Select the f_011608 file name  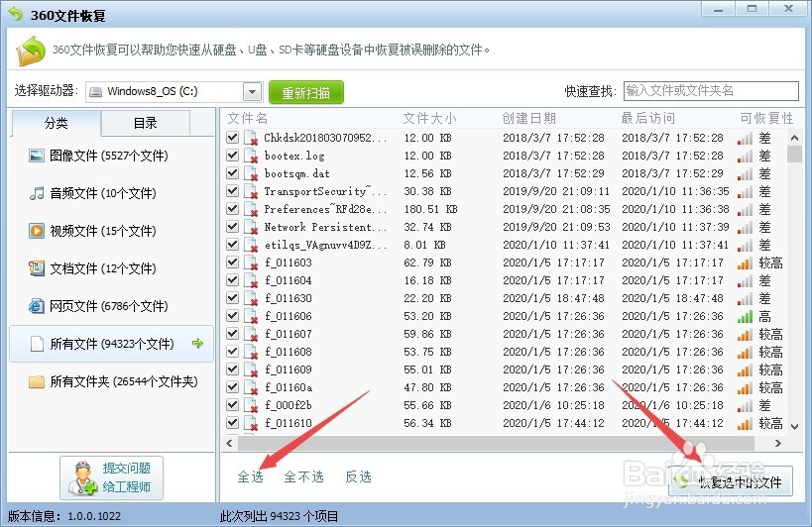point(288,352)
